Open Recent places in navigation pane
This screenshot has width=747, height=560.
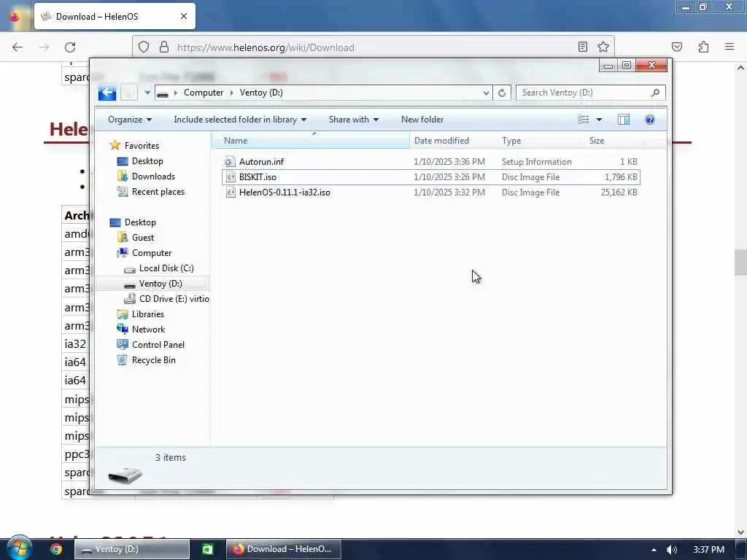pos(158,192)
